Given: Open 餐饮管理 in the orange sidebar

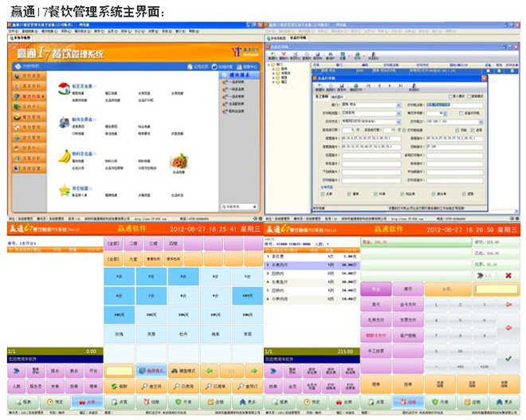Looking at the screenshot, I should 29,117.
